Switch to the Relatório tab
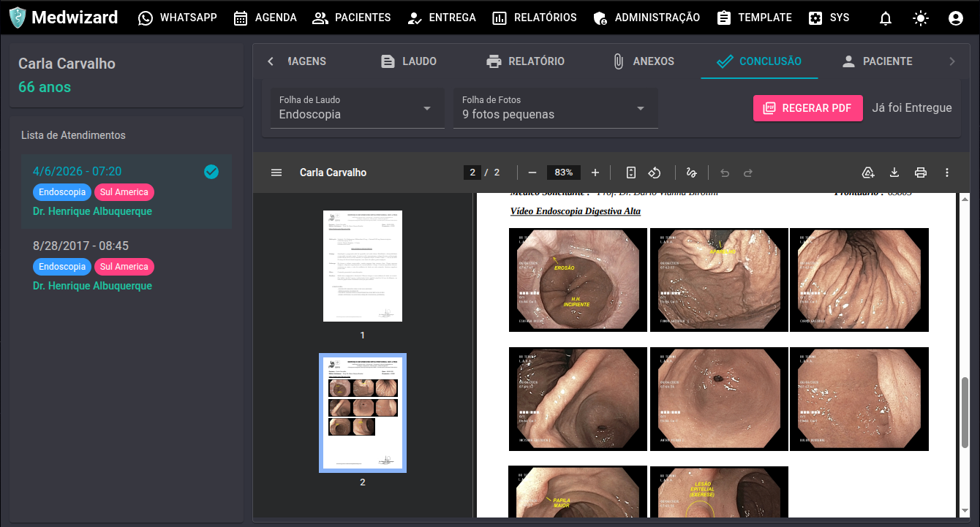 click(525, 61)
